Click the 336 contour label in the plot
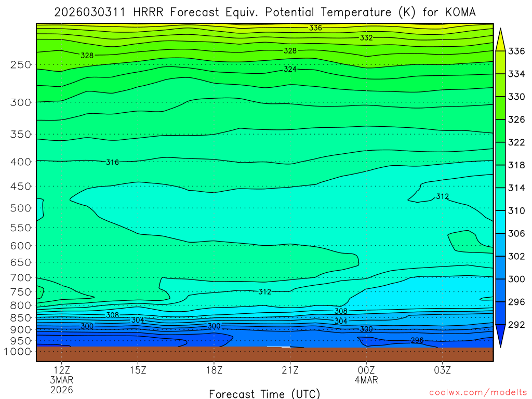 [x=315, y=28]
